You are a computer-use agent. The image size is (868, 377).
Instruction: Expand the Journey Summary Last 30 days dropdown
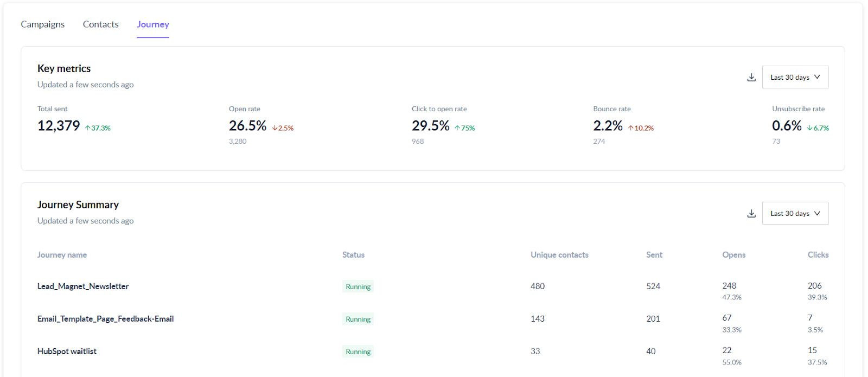tap(795, 214)
